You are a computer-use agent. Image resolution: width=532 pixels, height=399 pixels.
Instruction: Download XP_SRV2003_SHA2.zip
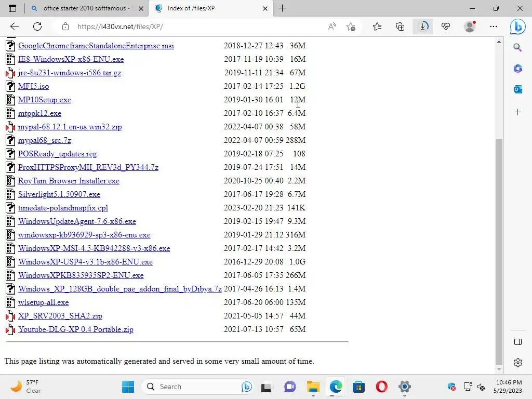click(x=60, y=316)
